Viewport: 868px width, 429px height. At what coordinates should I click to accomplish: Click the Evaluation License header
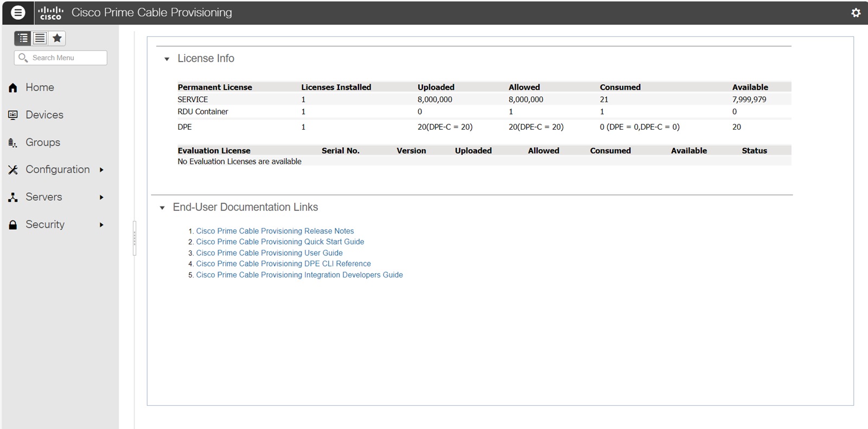point(214,150)
